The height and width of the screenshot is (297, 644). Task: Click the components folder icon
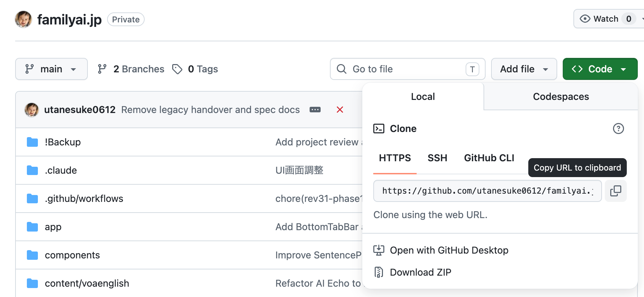pos(32,255)
